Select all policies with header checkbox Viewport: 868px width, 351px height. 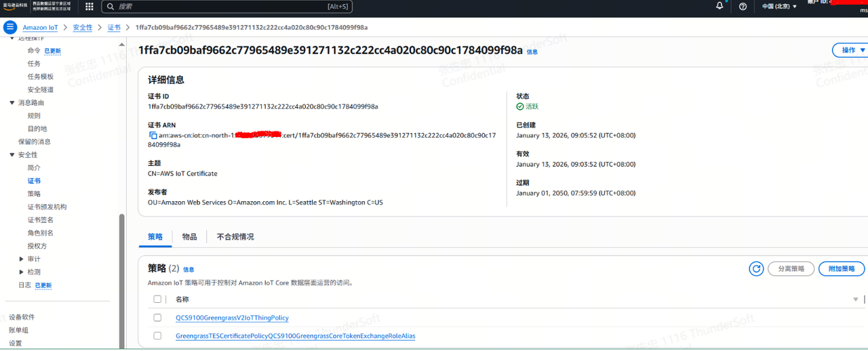(x=157, y=300)
